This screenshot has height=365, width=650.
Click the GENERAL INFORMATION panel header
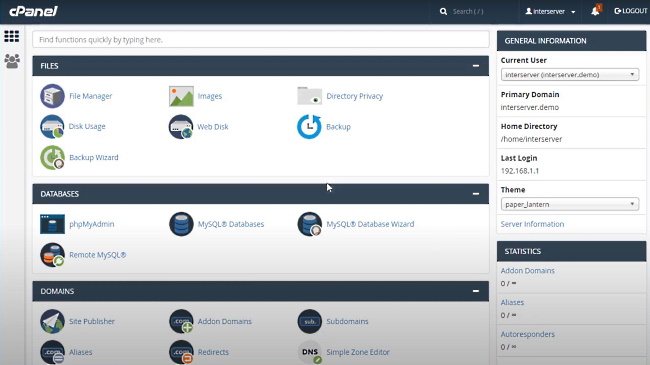click(x=571, y=41)
